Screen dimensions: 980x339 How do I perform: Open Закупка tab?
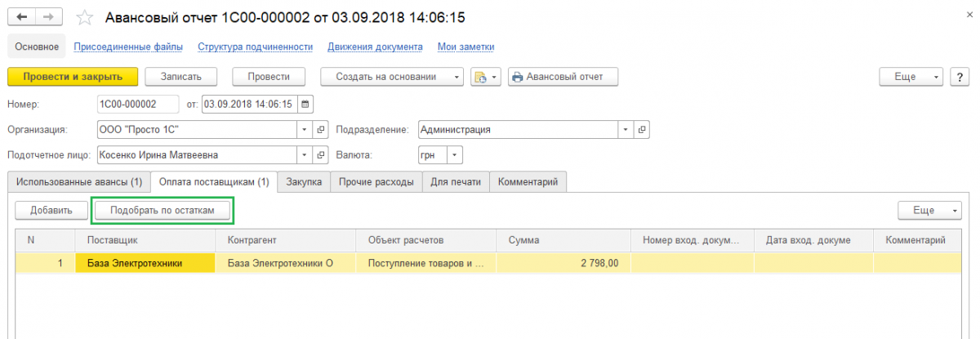pyautogui.click(x=304, y=181)
